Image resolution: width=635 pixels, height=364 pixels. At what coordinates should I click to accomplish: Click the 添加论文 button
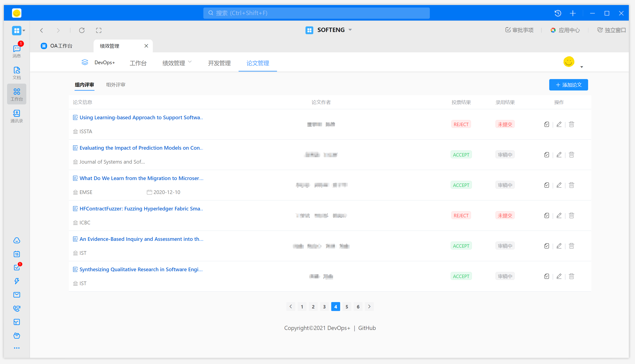coord(568,85)
